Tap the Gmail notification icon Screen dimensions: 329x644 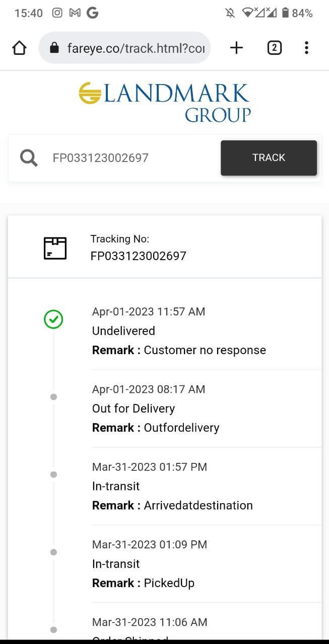(75, 13)
